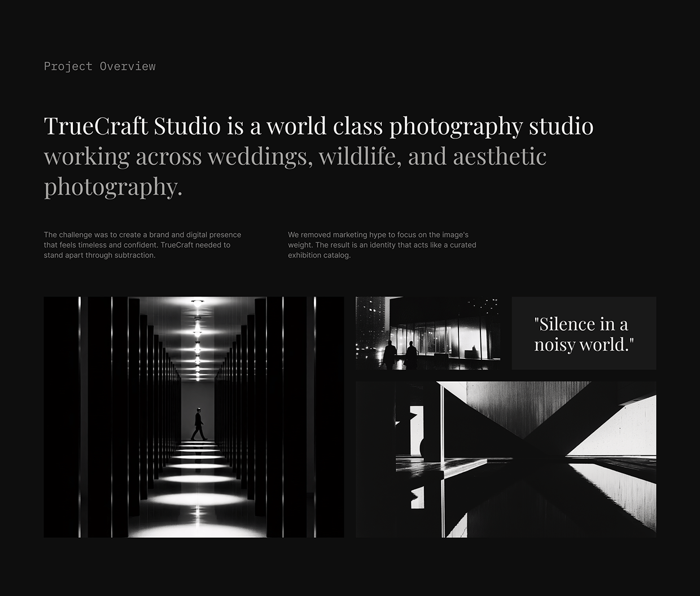Click the 'Silence in a noisy world' quote
This screenshot has width=700, height=596.
pyautogui.click(x=584, y=333)
